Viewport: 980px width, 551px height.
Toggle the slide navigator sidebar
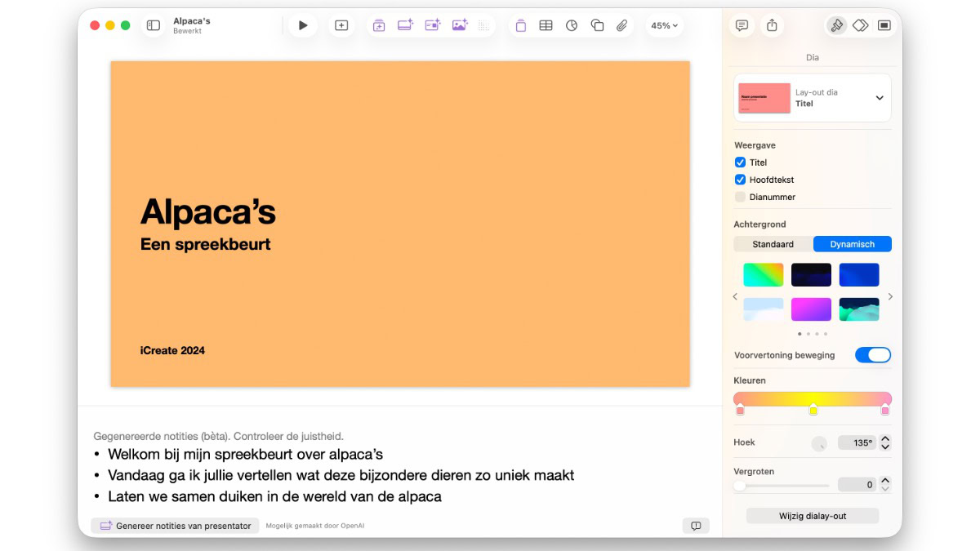pyautogui.click(x=153, y=25)
